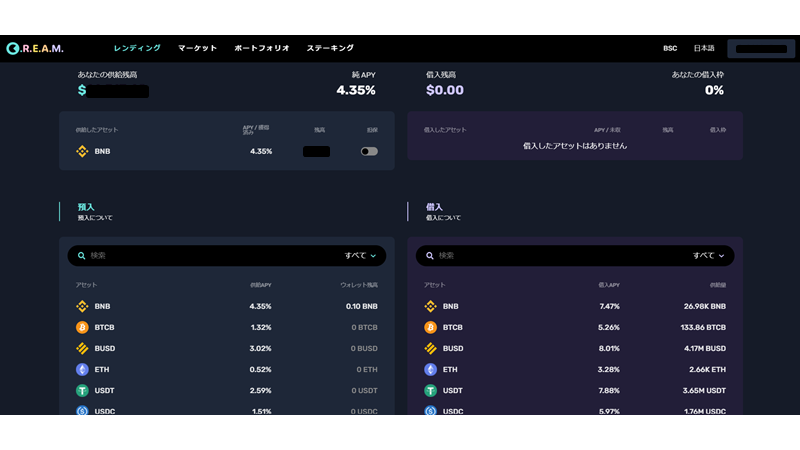Click the BUSD icon in the deposit list
Image resolution: width=800 pixels, height=450 pixels.
[82, 348]
